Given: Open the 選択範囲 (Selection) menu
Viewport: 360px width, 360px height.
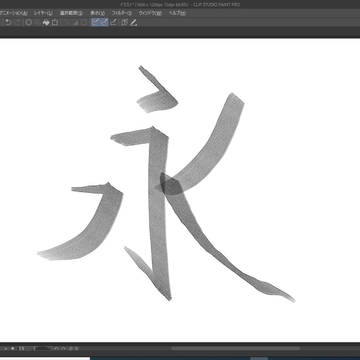Looking at the screenshot, I should tap(71, 13).
